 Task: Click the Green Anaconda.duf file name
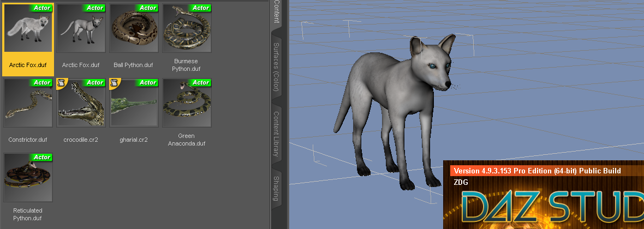coord(187,140)
